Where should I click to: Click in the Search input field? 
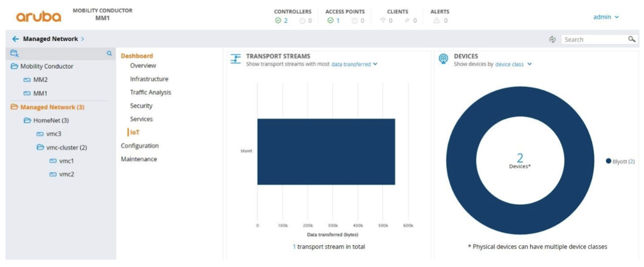click(594, 39)
